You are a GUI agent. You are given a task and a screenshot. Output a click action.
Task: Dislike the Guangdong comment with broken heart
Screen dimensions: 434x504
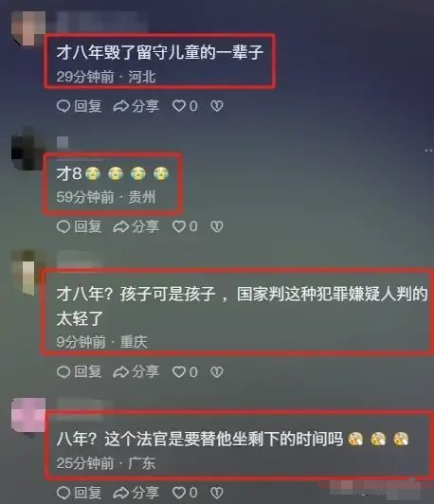pyautogui.click(x=217, y=493)
